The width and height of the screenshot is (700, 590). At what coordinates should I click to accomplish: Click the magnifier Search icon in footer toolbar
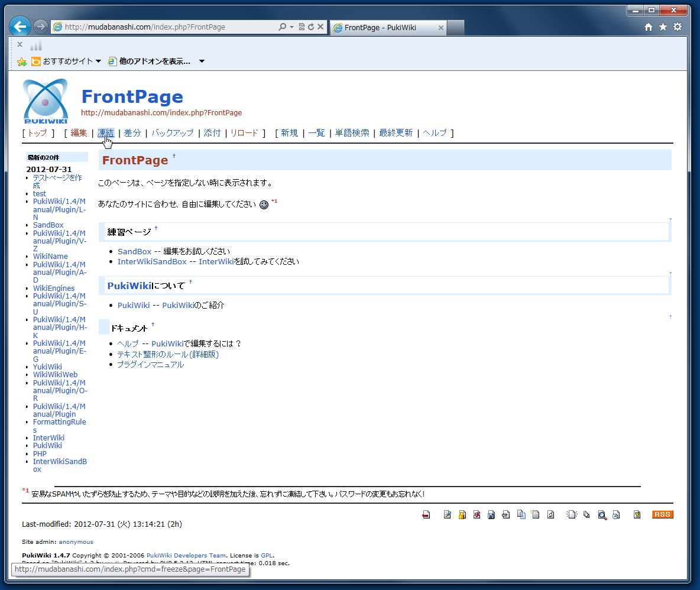[x=602, y=515]
